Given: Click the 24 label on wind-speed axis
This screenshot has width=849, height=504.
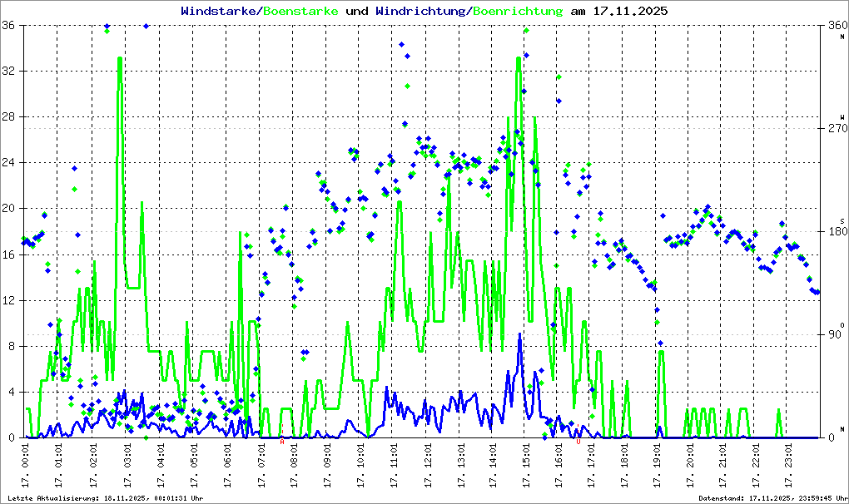Looking at the screenshot, I should 8,163.
